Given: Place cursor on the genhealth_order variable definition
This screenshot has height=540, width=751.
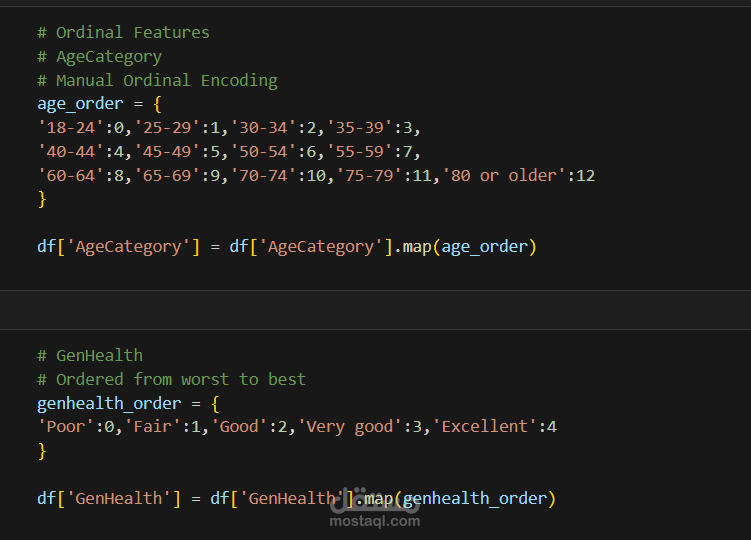Looking at the screenshot, I should pos(109,403).
